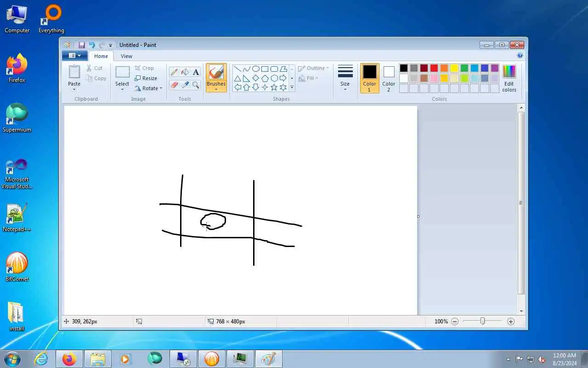Viewport: 588px width, 368px height.
Task: Click the Paste clipboard icon
Action: click(74, 72)
